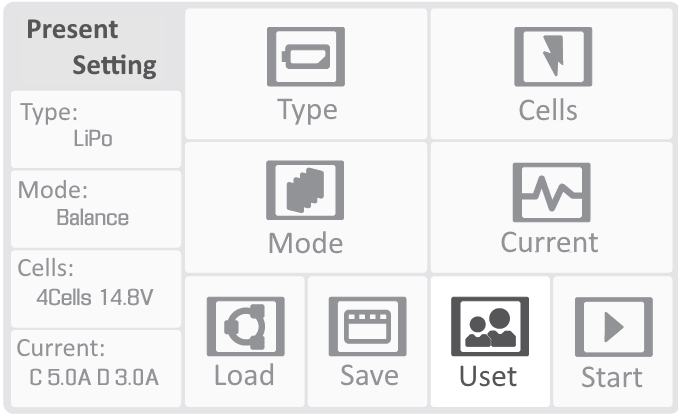Tap the Save profile icon
Image resolution: width=678 pixels, height=415 pixels.
click(368, 326)
